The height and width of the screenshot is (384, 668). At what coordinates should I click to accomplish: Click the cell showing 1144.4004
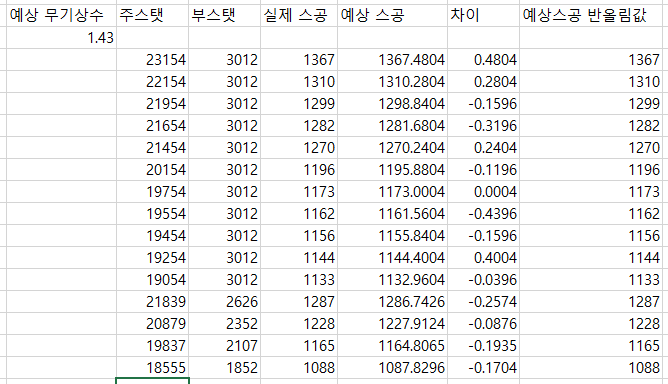[x=392, y=258]
